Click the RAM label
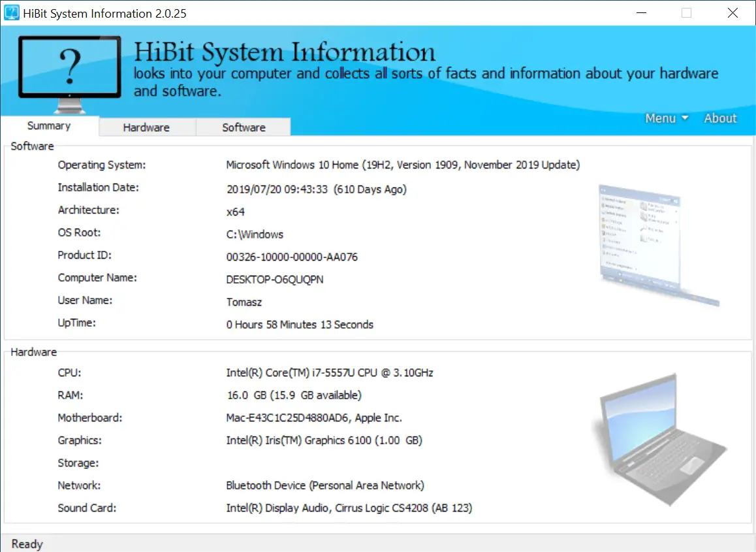Image resolution: width=756 pixels, height=552 pixels. click(71, 396)
